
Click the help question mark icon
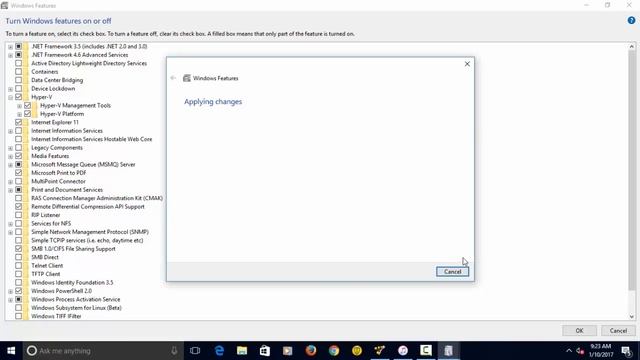pos(631,20)
